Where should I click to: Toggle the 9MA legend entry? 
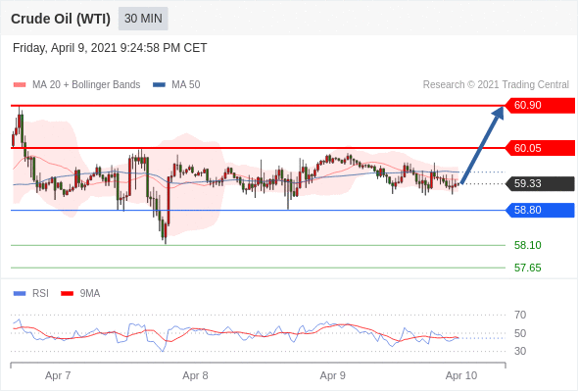point(80,294)
